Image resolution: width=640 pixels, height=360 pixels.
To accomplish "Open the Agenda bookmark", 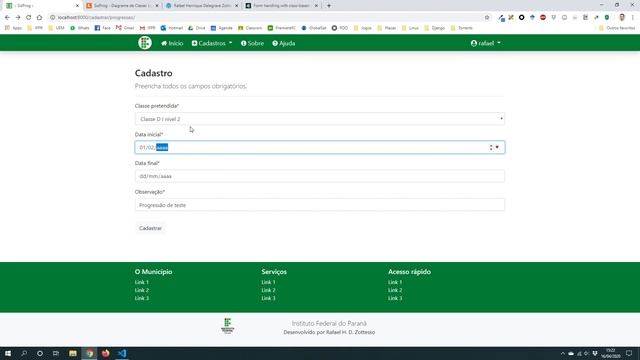I will click(222, 28).
